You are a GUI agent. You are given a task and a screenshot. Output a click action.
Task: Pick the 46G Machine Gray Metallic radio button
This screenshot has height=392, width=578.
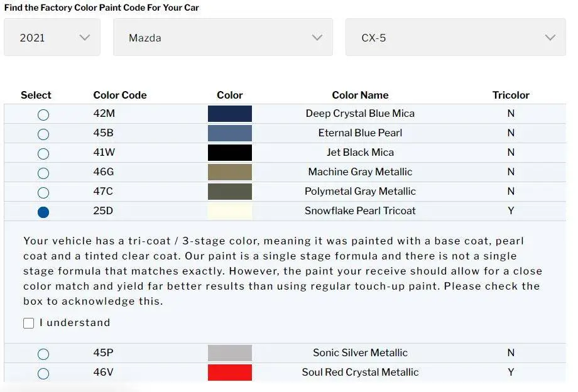click(43, 173)
